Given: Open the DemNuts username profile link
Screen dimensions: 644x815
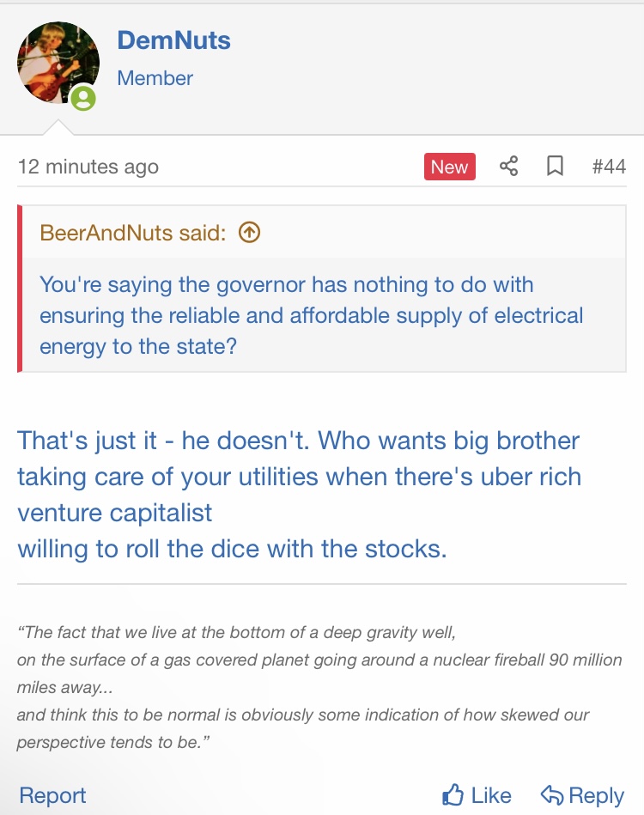Looking at the screenshot, I should (x=173, y=40).
